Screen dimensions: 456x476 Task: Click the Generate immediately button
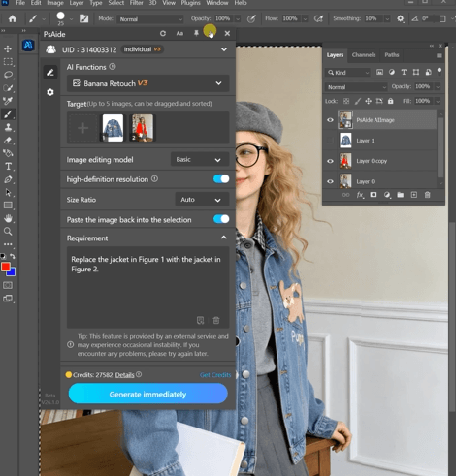[147, 394]
